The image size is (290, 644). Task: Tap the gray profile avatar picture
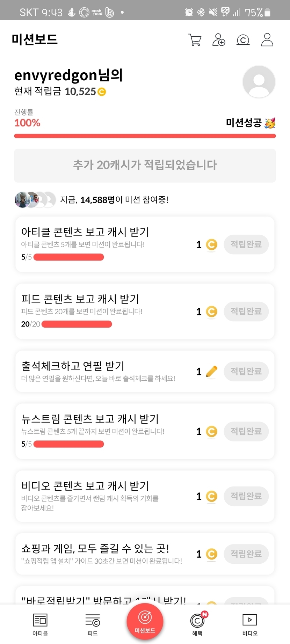(259, 82)
